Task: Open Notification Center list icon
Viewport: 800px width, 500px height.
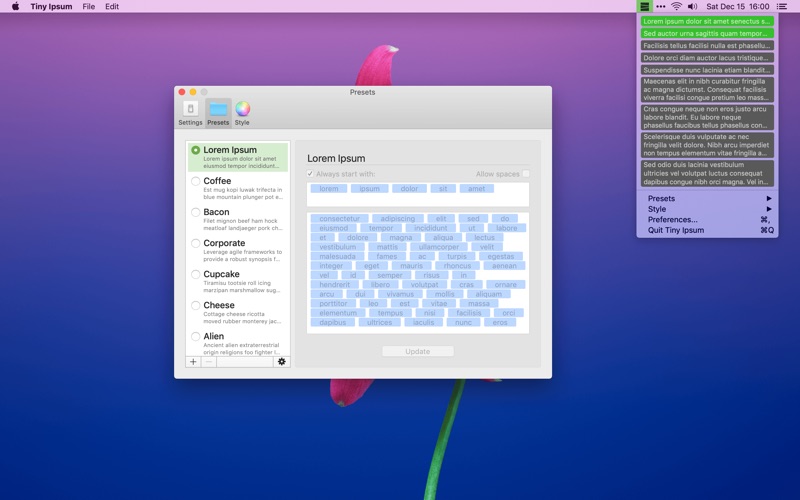Action: tap(781, 6)
